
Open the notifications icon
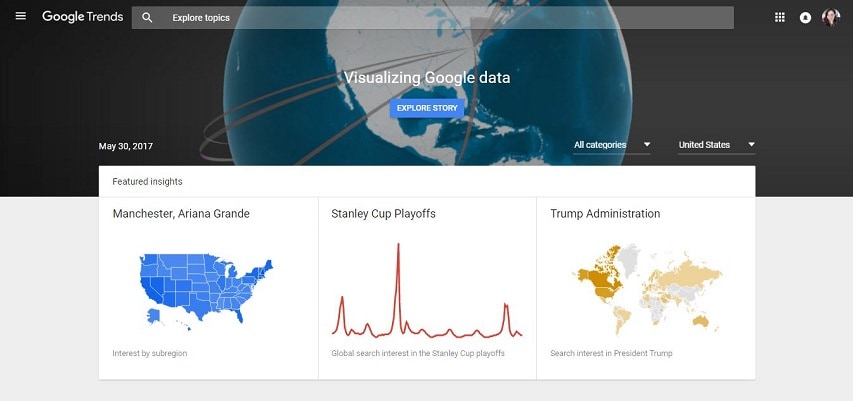[x=805, y=18]
